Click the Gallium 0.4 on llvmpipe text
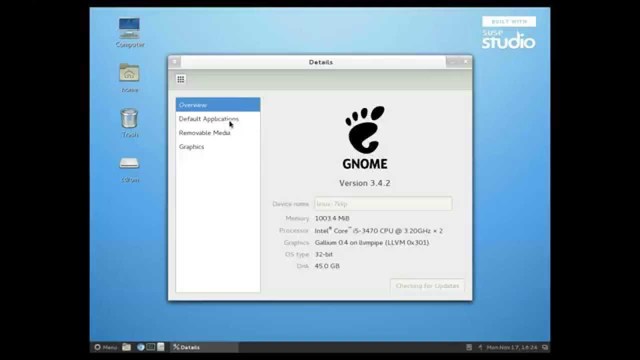 371,242
